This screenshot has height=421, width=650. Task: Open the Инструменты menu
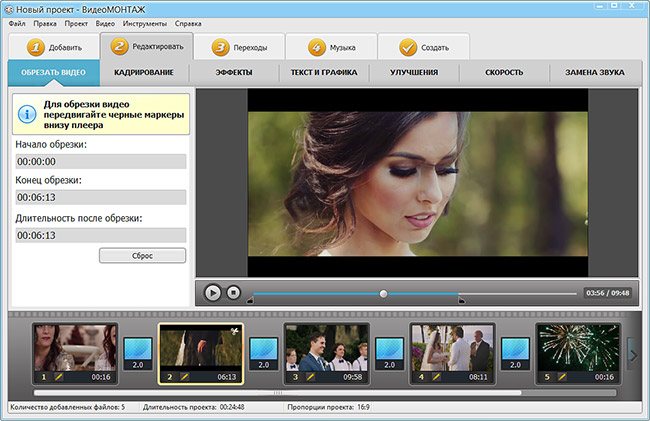[144, 22]
